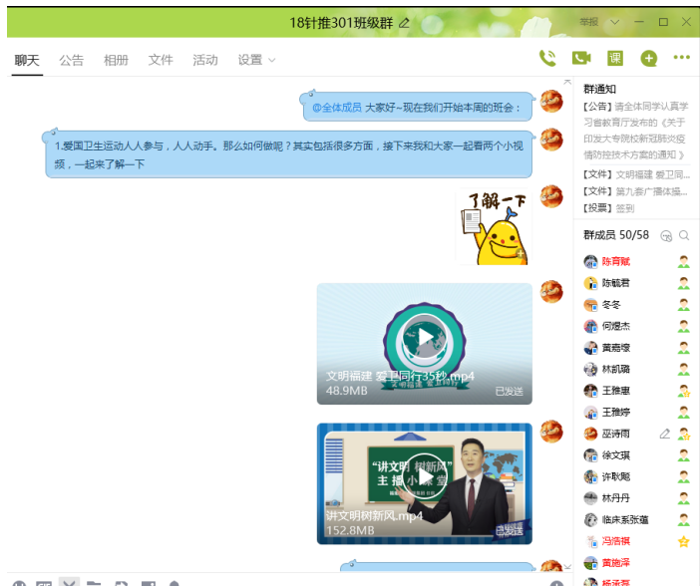Open title bar dropdown arrow next to 举报
700x588 pixels.
(x=615, y=22)
